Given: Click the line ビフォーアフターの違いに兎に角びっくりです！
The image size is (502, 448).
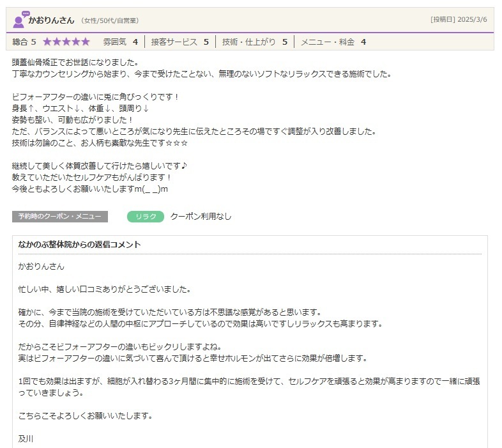Looking at the screenshot, I should (x=95, y=97).
